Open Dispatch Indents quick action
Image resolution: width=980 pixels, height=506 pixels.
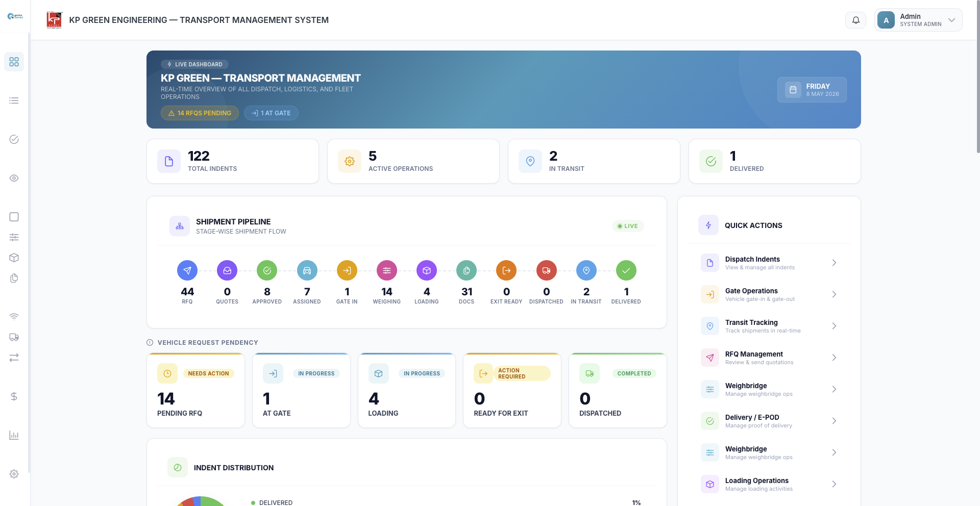[769, 263]
